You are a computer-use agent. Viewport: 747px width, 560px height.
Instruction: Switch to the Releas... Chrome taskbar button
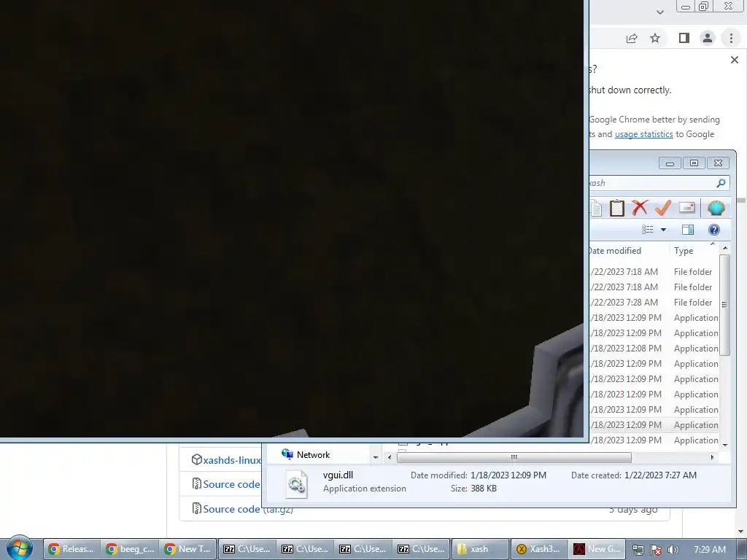click(71, 549)
